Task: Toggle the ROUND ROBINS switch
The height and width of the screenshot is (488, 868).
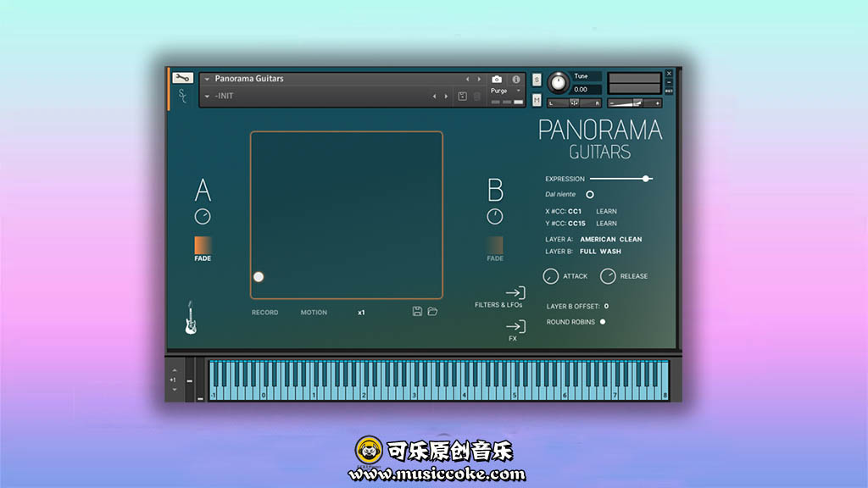Action: coord(603,321)
